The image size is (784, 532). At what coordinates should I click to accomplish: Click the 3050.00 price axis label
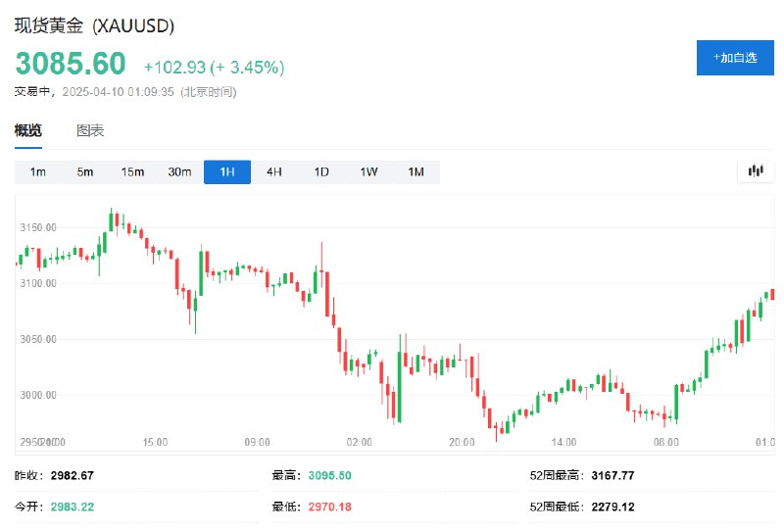point(38,339)
